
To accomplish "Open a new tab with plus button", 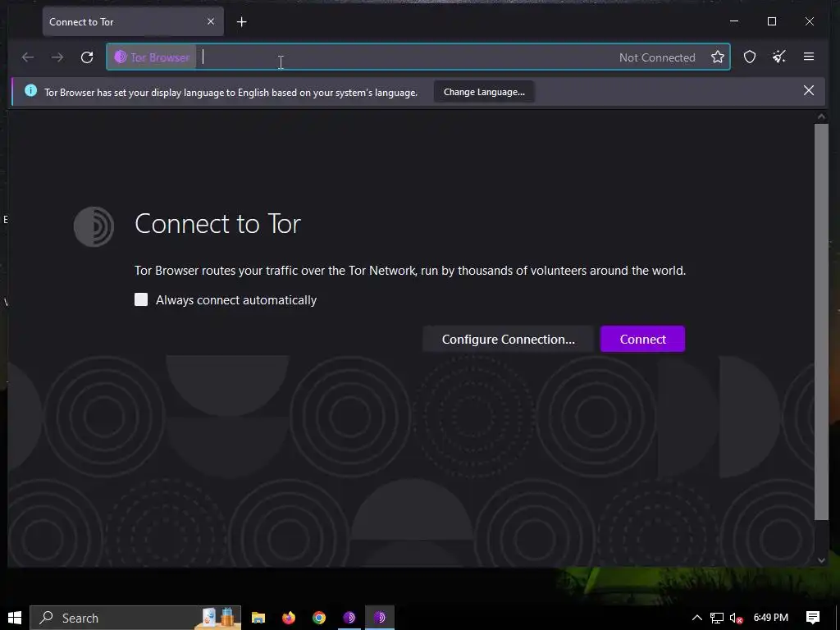I will (242, 22).
